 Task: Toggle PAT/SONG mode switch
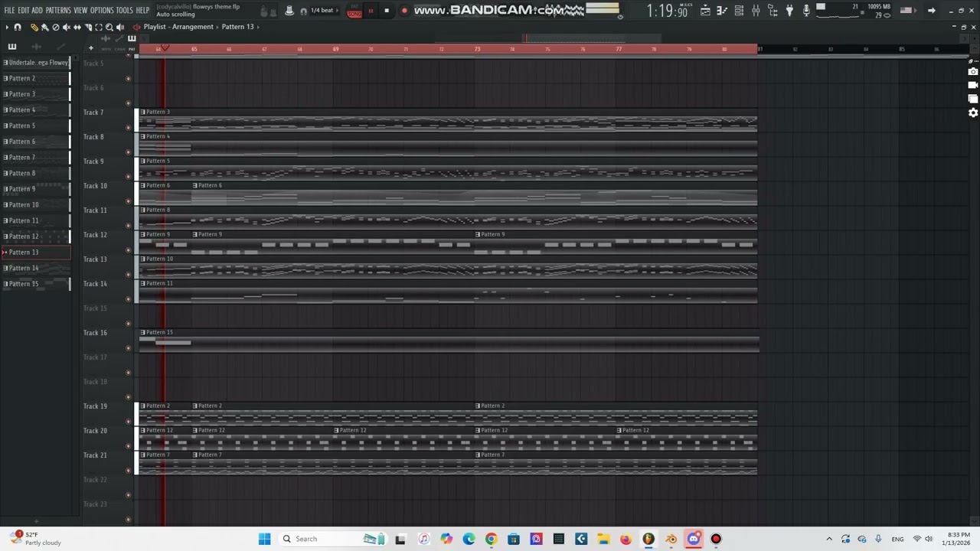[354, 11]
